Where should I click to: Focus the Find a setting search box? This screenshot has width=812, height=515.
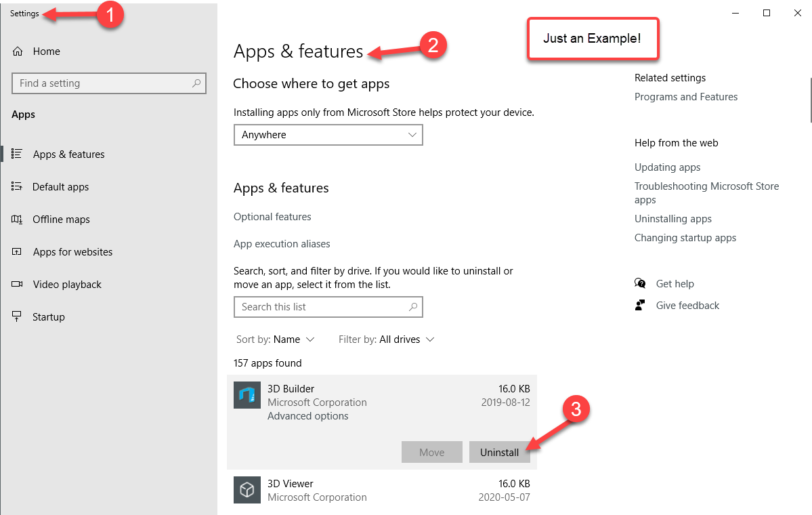(109, 83)
